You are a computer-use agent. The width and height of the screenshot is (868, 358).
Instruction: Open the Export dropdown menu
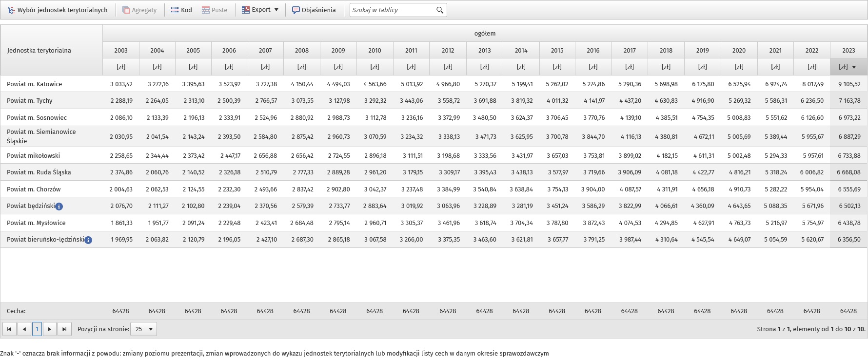[260, 10]
